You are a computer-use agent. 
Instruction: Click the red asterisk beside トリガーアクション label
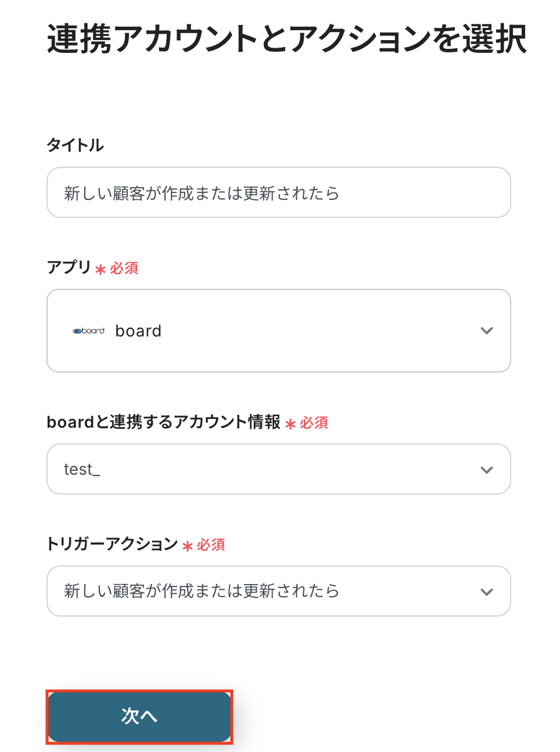187,546
